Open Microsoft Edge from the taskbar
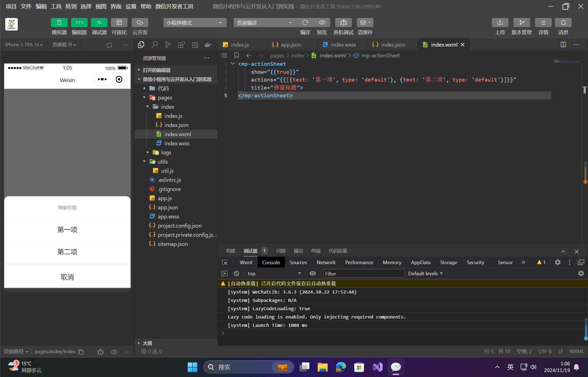 click(x=340, y=367)
